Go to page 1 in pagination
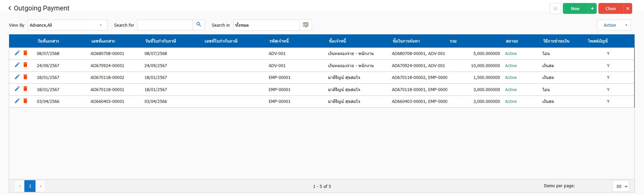The image size is (644, 195). click(x=30, y=186)
